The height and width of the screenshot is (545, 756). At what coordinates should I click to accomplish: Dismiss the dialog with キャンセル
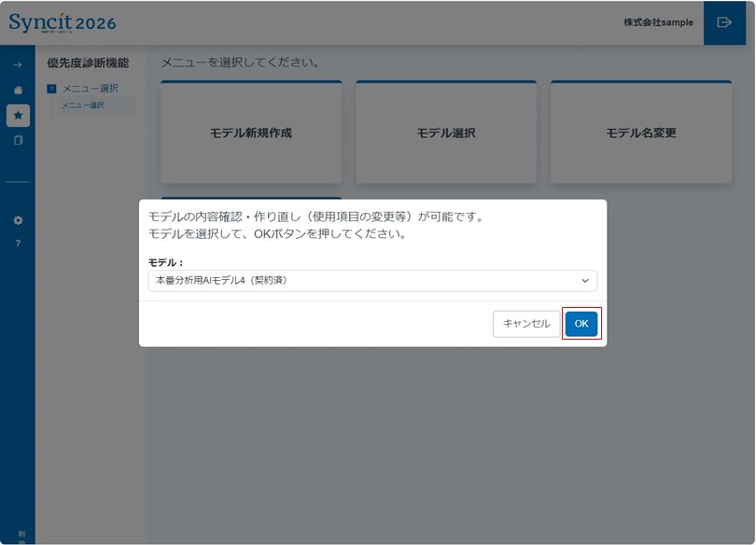(525, 324)
